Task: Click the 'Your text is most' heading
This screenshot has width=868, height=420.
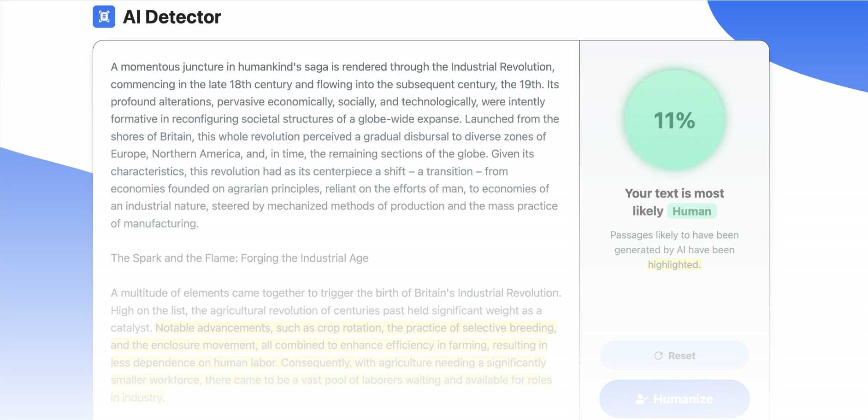Action: click(x=674, y=193)
